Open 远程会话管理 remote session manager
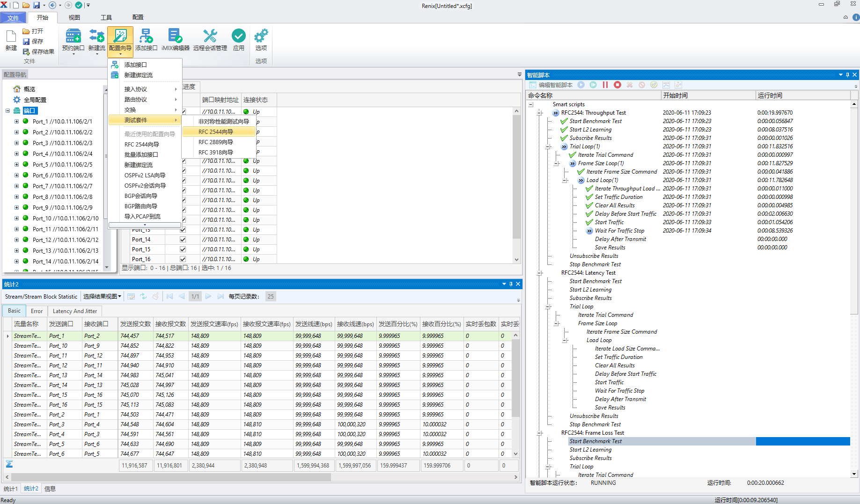 coord(210,40)
